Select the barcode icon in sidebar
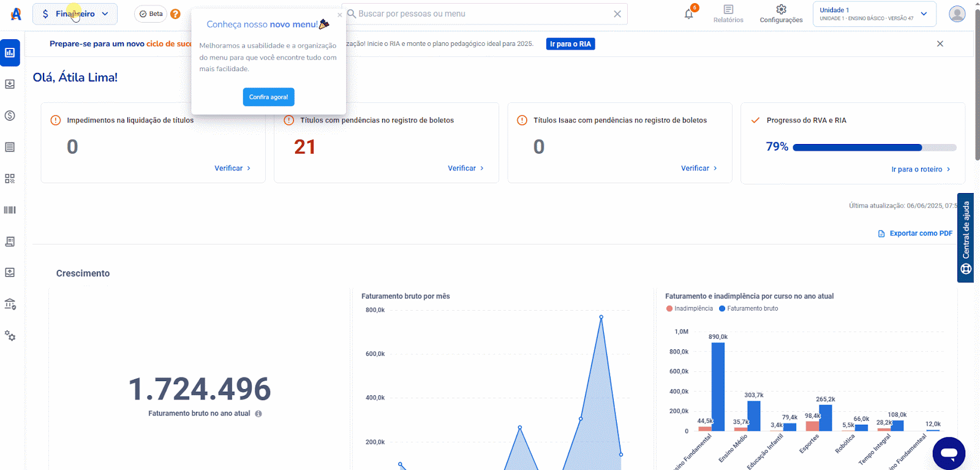 coord(10,210)
